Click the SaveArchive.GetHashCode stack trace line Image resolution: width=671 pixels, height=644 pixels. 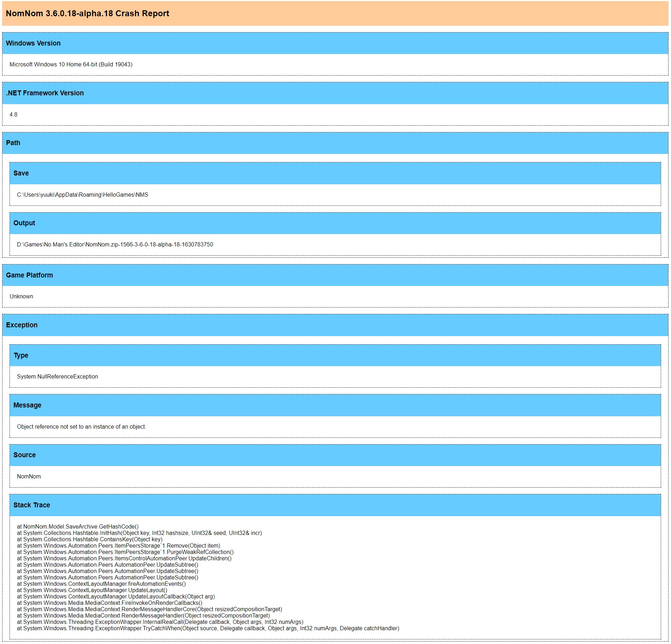[x=77, y=526]
